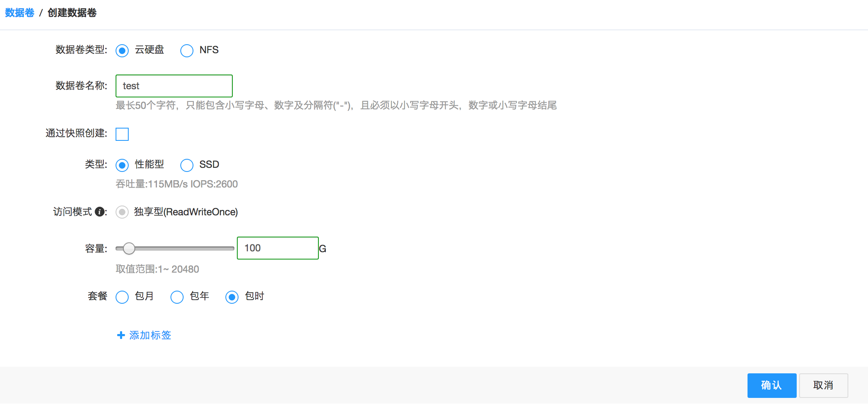The width and height of the screenshot is (868, 411).
Task: Select the 性能型 disk type
Action: pos(122,165)
